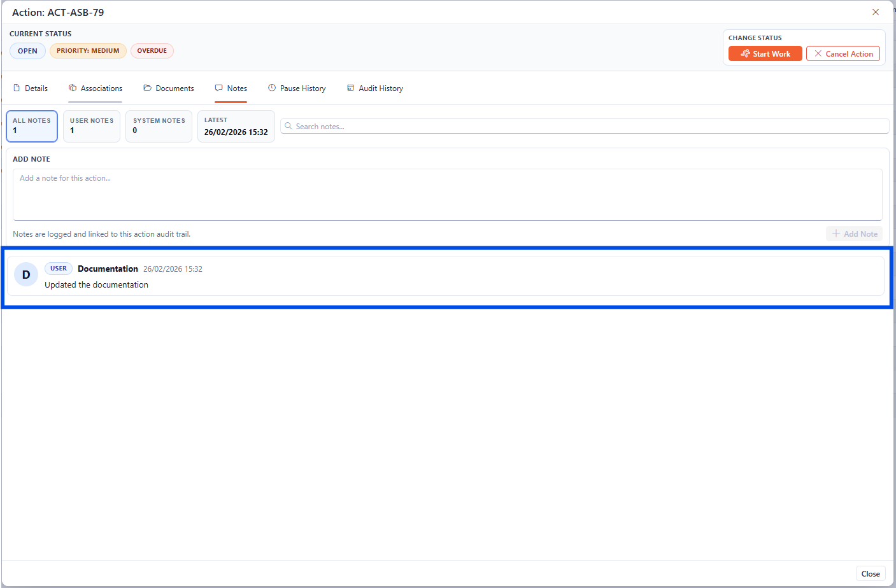Click the Start Work button

[765, 54]
